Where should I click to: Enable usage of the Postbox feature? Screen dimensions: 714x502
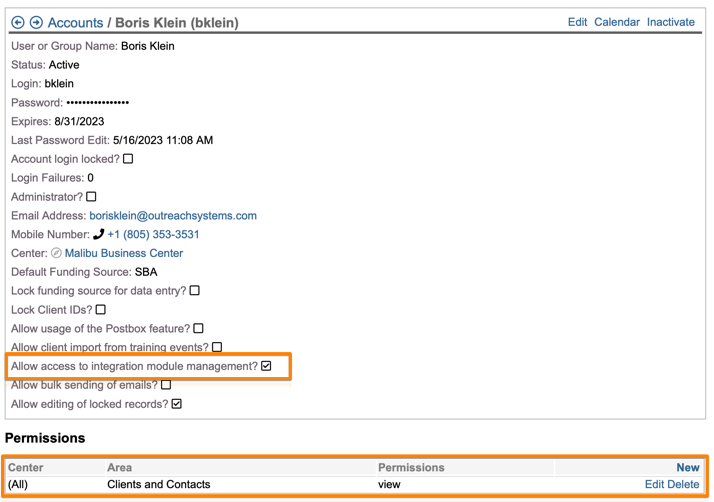[x=198, y=328]
